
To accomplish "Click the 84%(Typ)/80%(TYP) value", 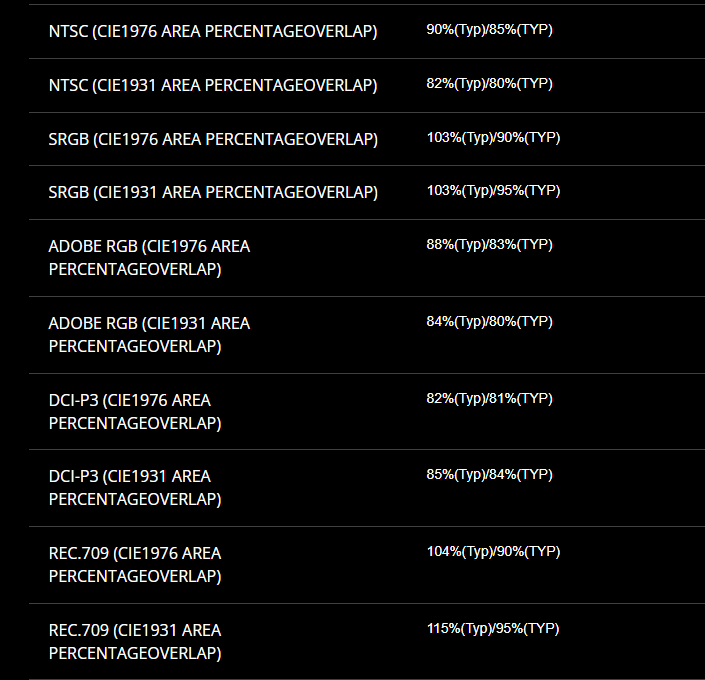I will point(489,321).
